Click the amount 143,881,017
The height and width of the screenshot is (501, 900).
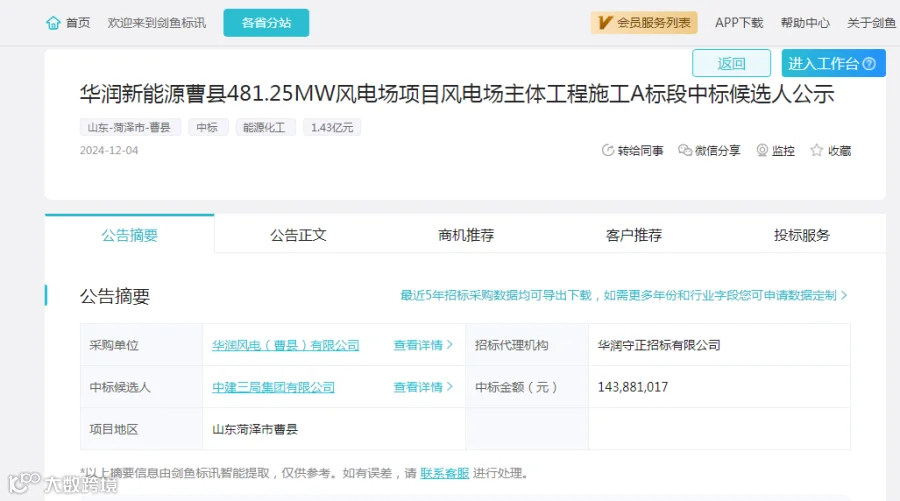pyautogui.click(x=633, y=387)
